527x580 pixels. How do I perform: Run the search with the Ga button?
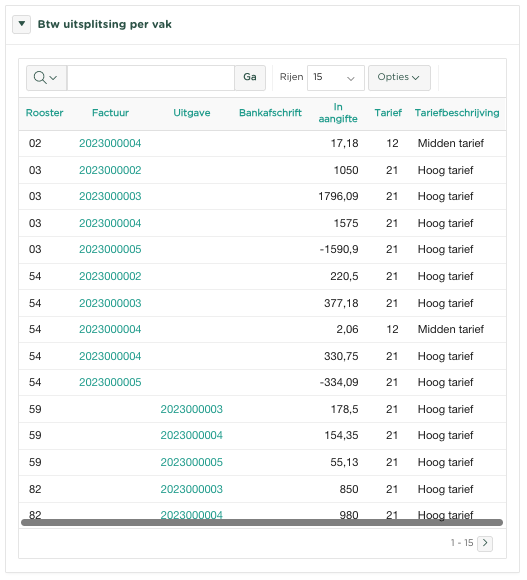(x=250, y=78)
